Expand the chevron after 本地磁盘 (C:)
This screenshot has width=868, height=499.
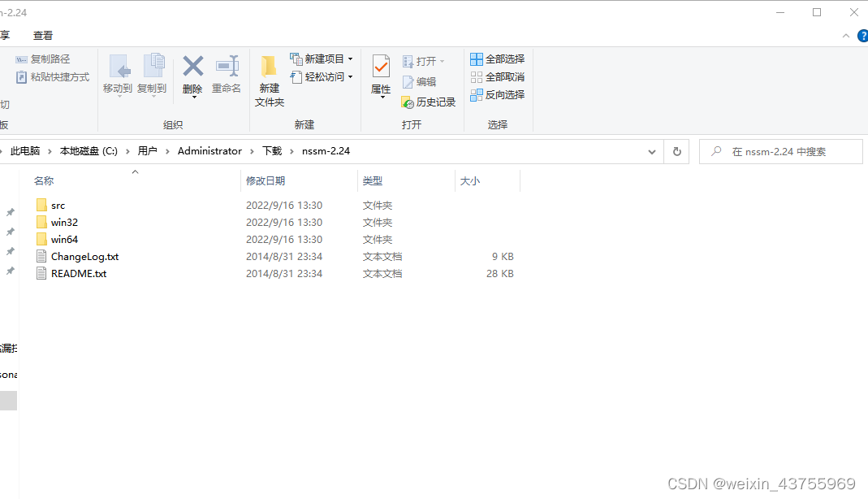coord(127,151)
